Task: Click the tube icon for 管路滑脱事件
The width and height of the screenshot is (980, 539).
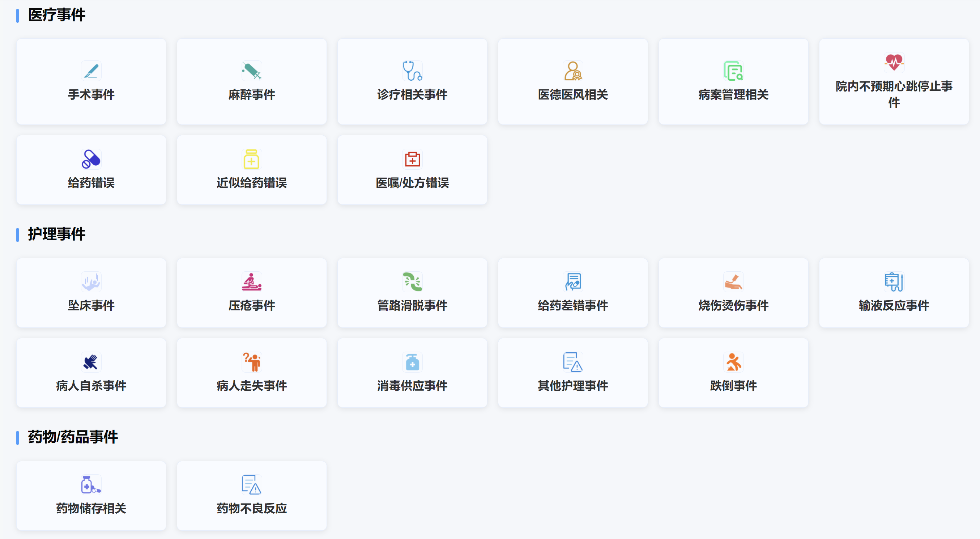Action: (x=412, y=282)
